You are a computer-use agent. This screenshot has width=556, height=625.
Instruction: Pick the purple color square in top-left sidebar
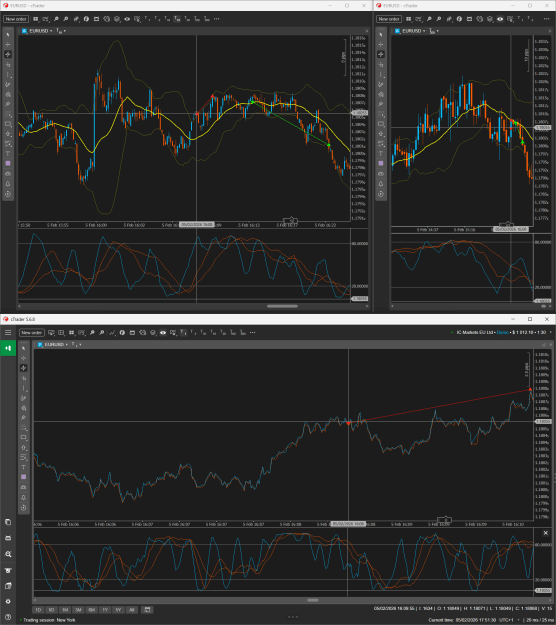point(8,163)
